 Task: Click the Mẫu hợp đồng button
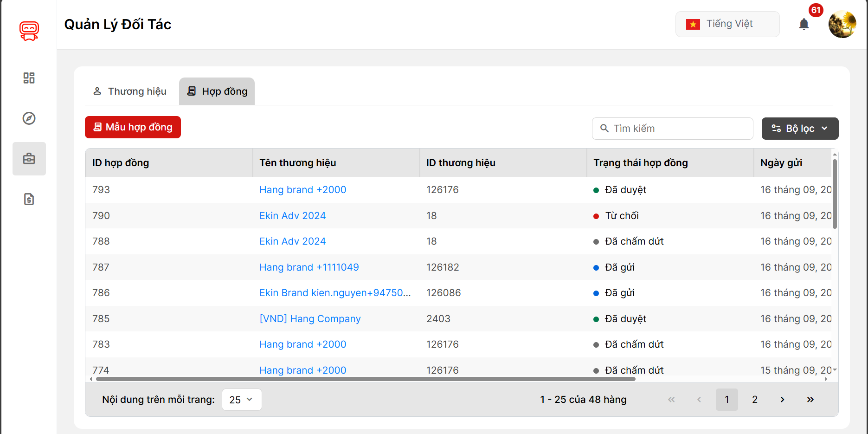click(x=133, y=127)
